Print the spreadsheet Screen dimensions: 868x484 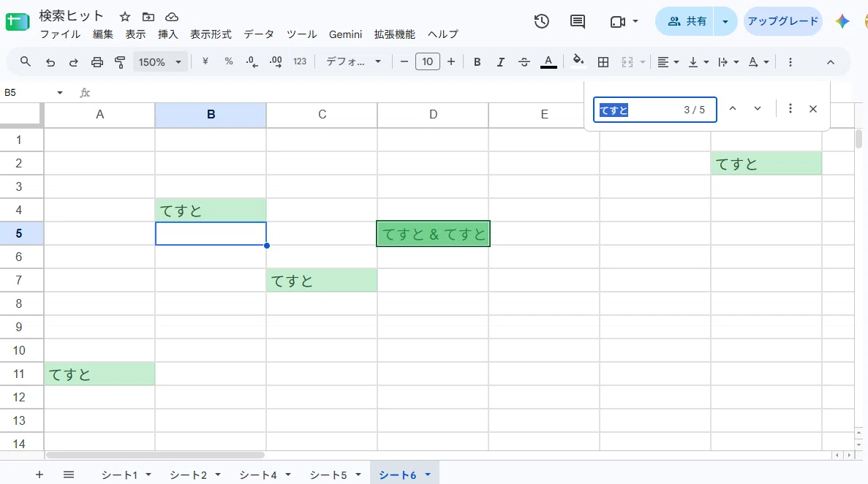pyautogui.click(x=97, y=62)
